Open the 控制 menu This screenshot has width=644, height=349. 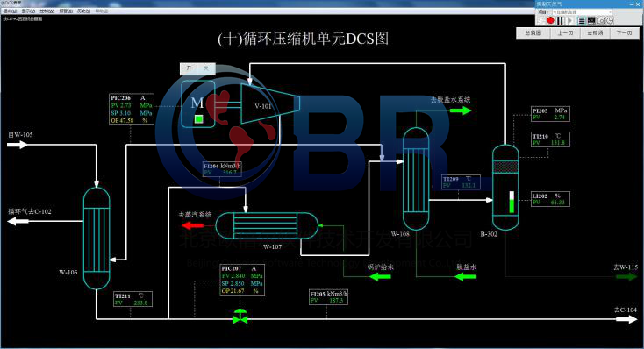[47, 11]
